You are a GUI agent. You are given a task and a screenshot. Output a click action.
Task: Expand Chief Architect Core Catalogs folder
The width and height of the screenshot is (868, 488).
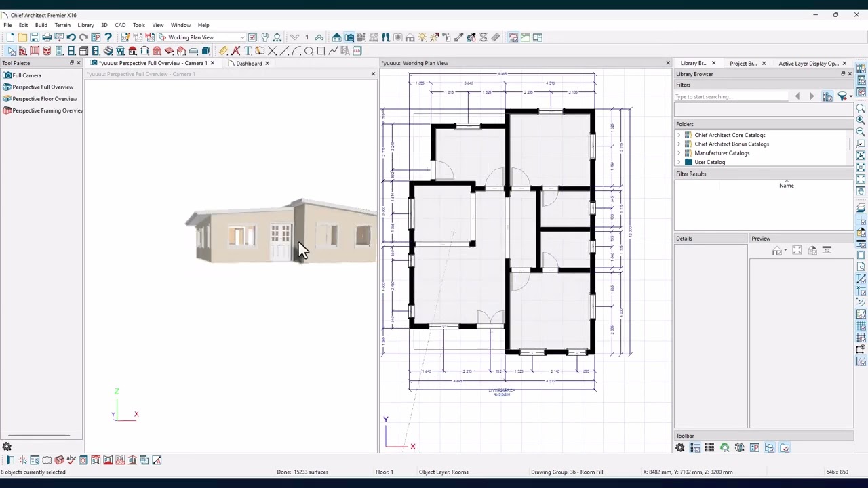click(x=679, y=135)
